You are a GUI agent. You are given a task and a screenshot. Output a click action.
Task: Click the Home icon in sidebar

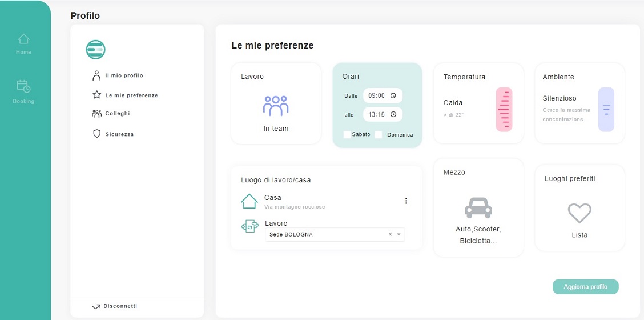point(23,39)
